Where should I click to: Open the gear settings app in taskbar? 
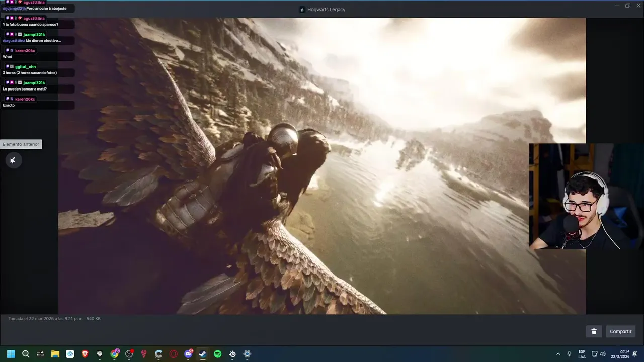247,354
